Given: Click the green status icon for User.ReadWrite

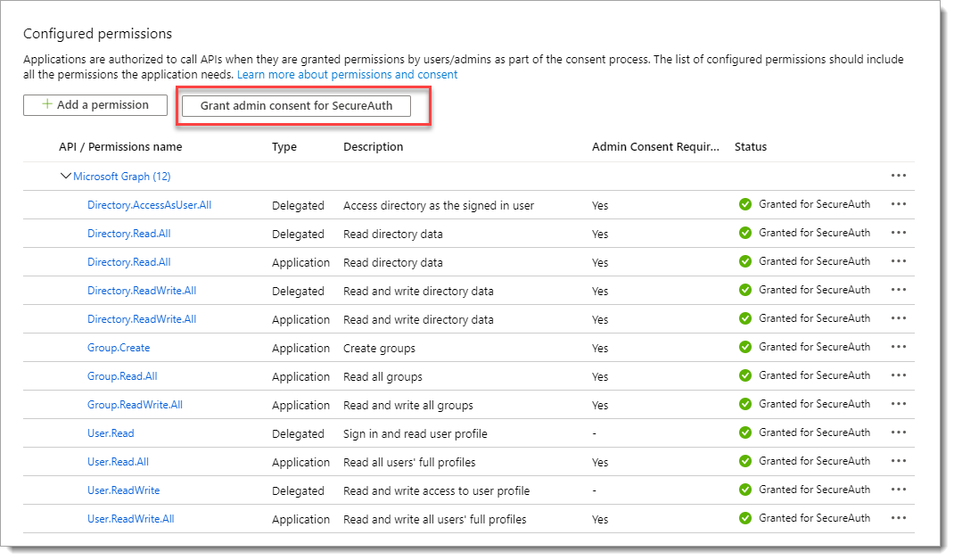Looking at the screenshot, I should click(x=745, y=490).
